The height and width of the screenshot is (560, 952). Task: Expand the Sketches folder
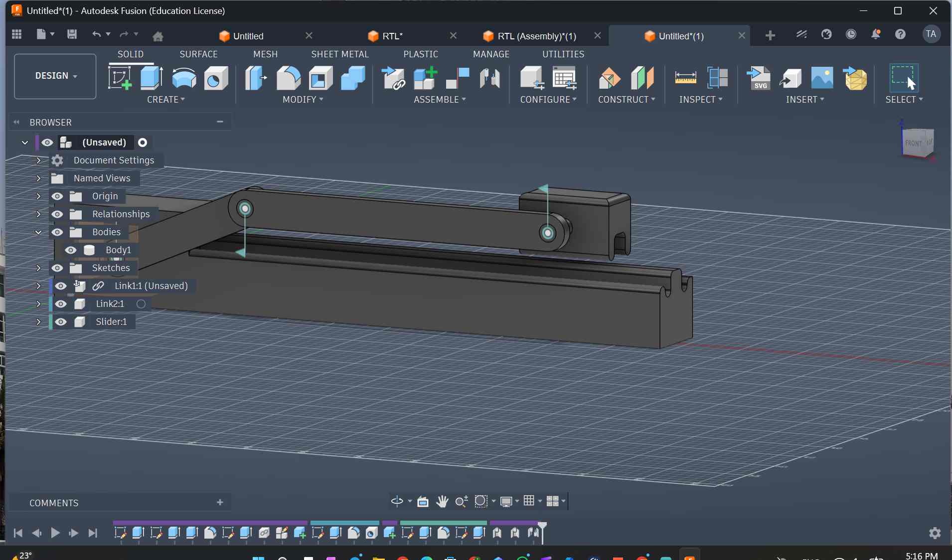point(38,268)
